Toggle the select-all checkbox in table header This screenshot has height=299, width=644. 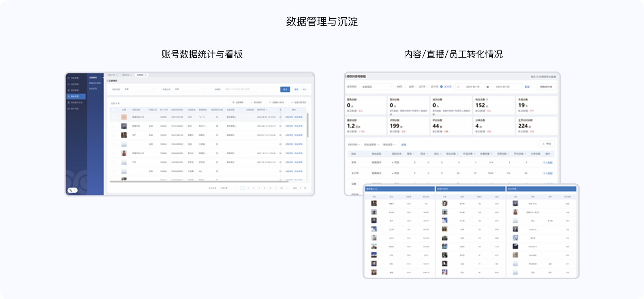(113, 110)
